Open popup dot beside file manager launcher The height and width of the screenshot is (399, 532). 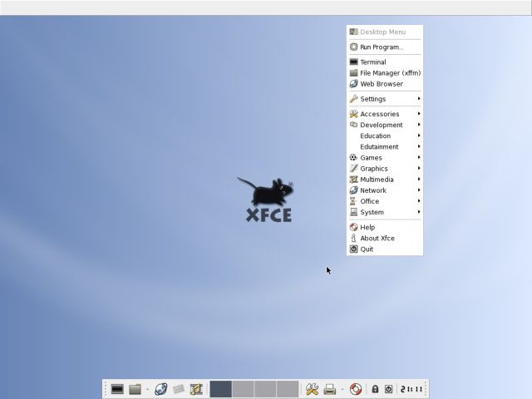148,389
